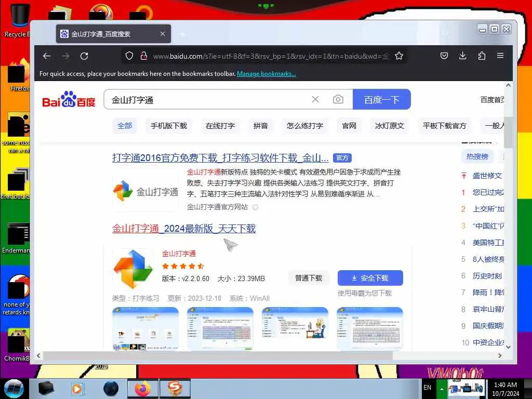Open first software screenshot thumbnail
This screenshot has height=399, width=532.
pyautogui.click(x=145, y=328)
